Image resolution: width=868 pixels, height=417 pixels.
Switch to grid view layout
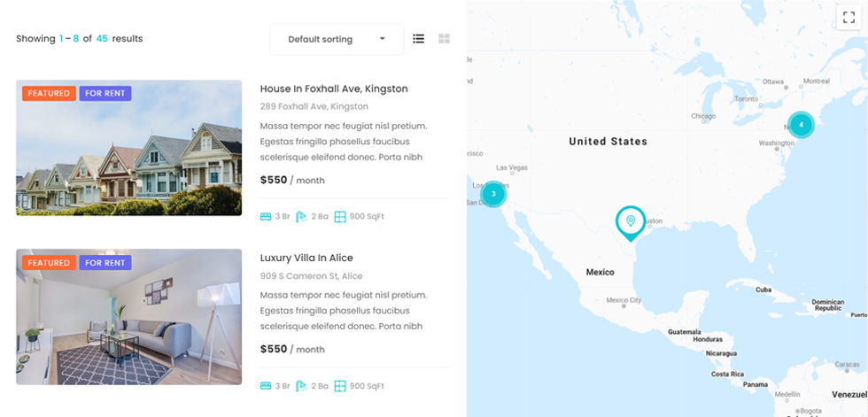444,39
